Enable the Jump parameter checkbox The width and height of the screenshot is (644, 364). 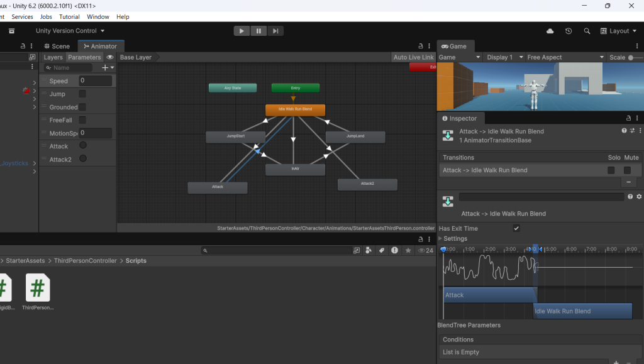[x=82, y=94]
